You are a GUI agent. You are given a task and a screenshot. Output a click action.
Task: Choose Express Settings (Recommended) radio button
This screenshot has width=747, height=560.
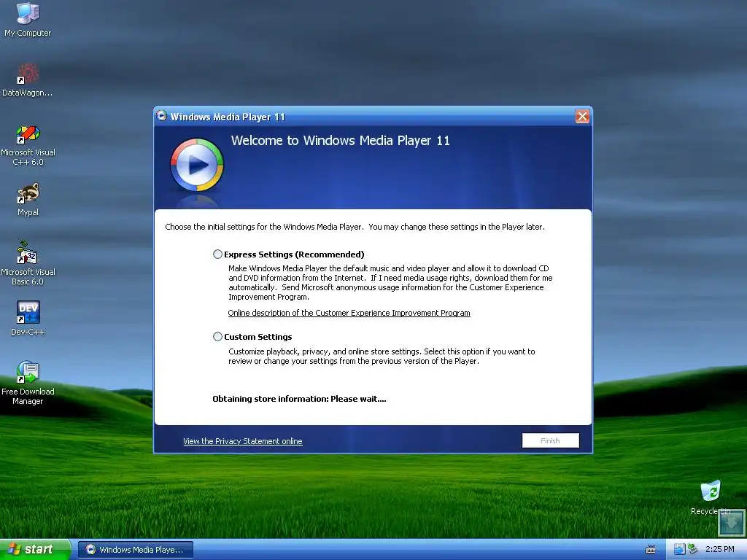tap(217, 254)
